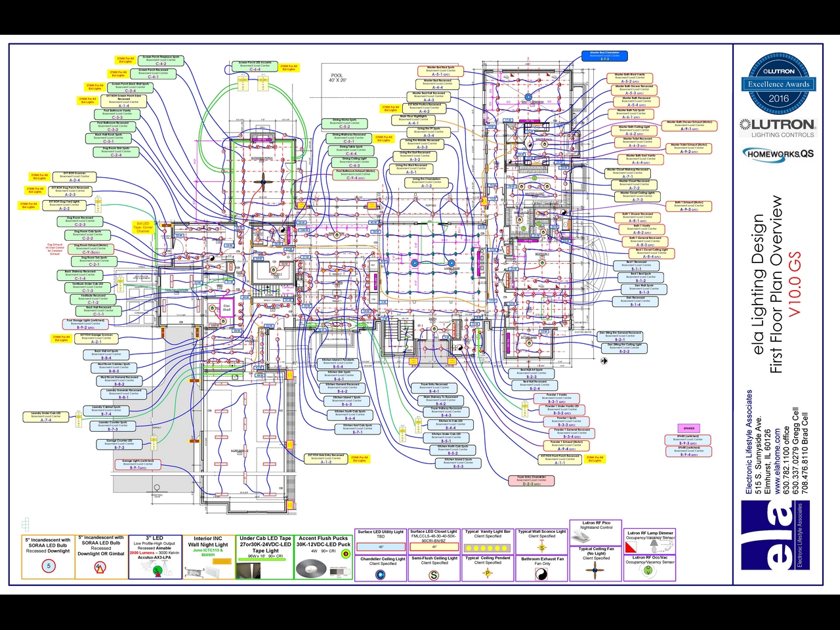Viewport: 840px width, 630px height.
Task: Click the Master Bath Shower Exhaust A-9-1 label
Action: pyautogui.click(x=689, y=126)
